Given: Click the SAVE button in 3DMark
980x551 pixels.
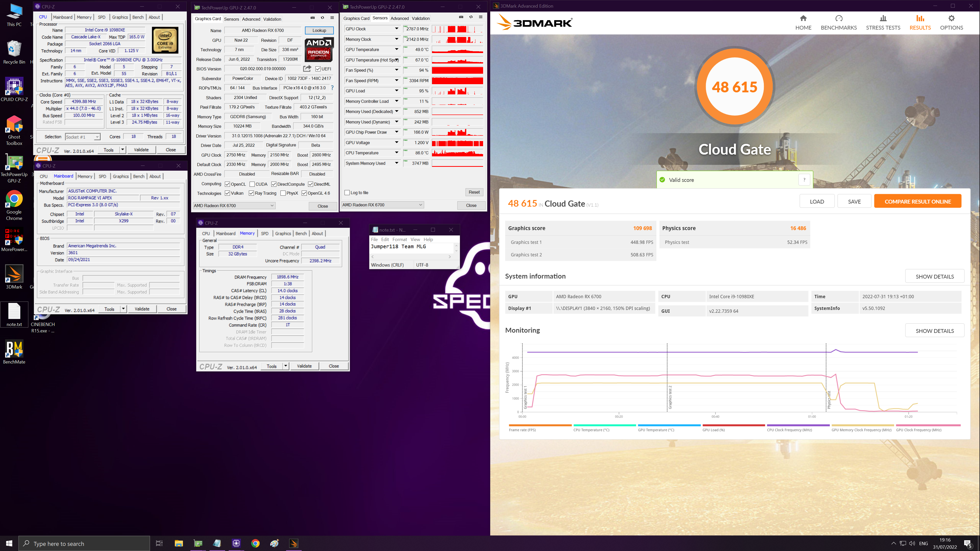Looking at the screenshot, I should coord(854,202).
